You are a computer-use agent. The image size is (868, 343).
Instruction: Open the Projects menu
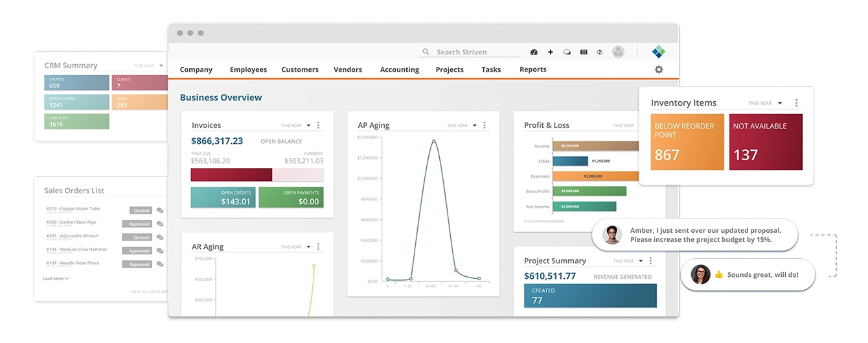[x=450, y=69]
